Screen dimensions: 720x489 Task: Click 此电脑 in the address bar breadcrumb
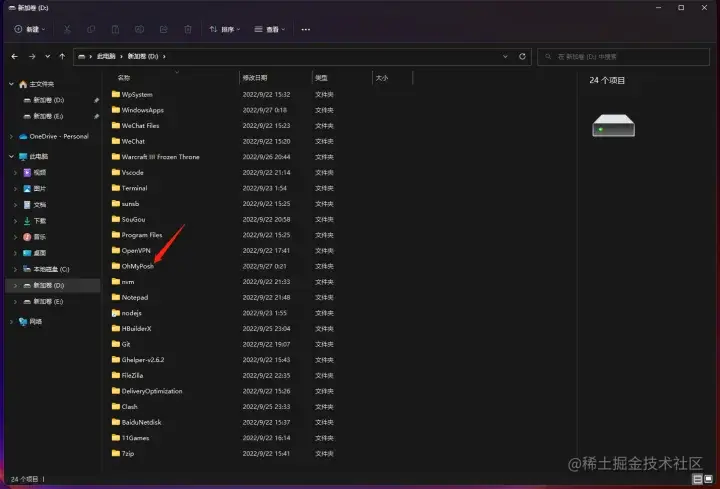(106, 56)
